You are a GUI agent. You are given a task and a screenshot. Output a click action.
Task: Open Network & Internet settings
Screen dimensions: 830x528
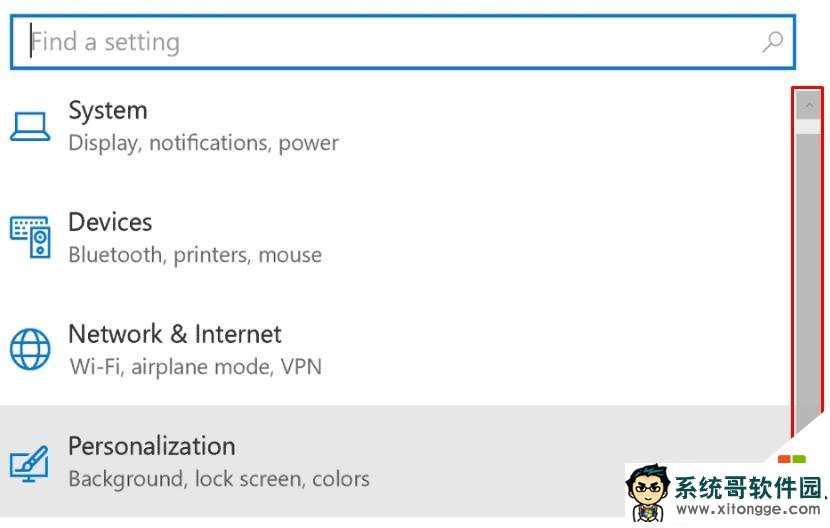[395, 350]
